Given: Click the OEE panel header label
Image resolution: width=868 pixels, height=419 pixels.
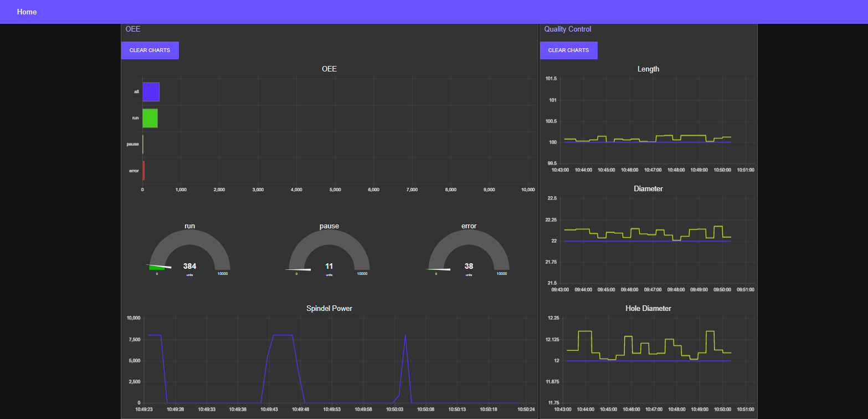Looking at the screenshot, I should coord(133,29).
